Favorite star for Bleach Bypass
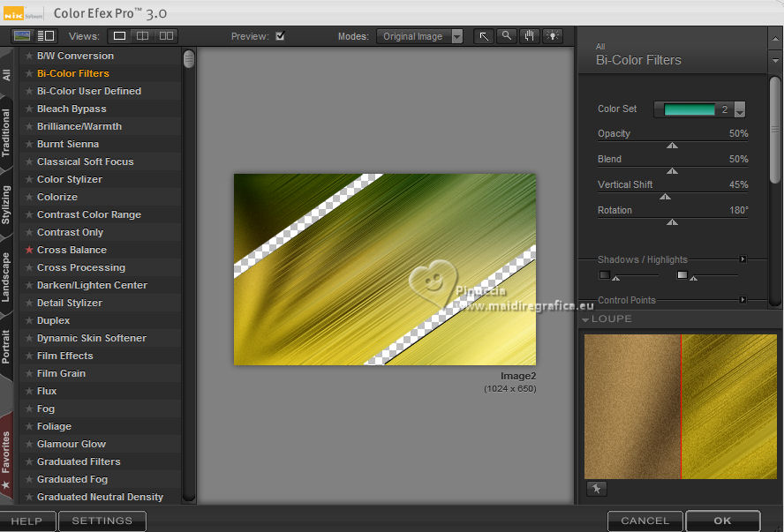The width and height of the screenshot is (784, 532). tap(29, 109)
